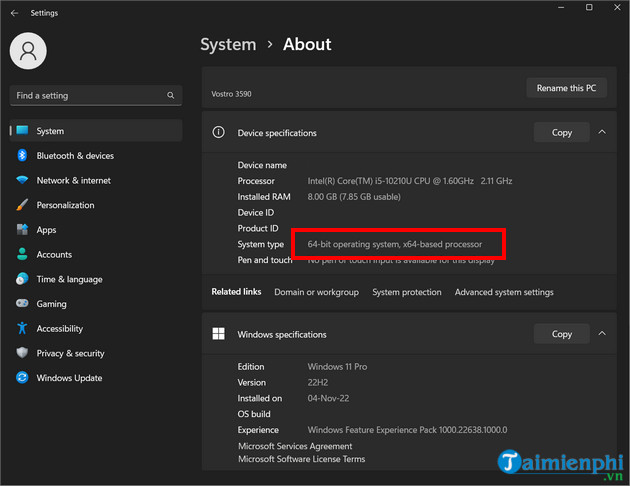
Task: Open Apps settings page
Action: [96, 230]
